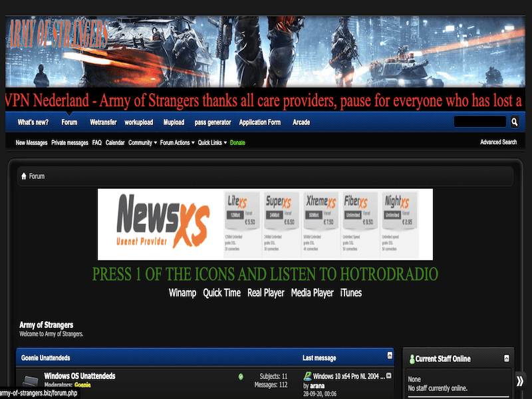
Task: Click the go-to-last-post arrow icon
Action: [388, 376]
